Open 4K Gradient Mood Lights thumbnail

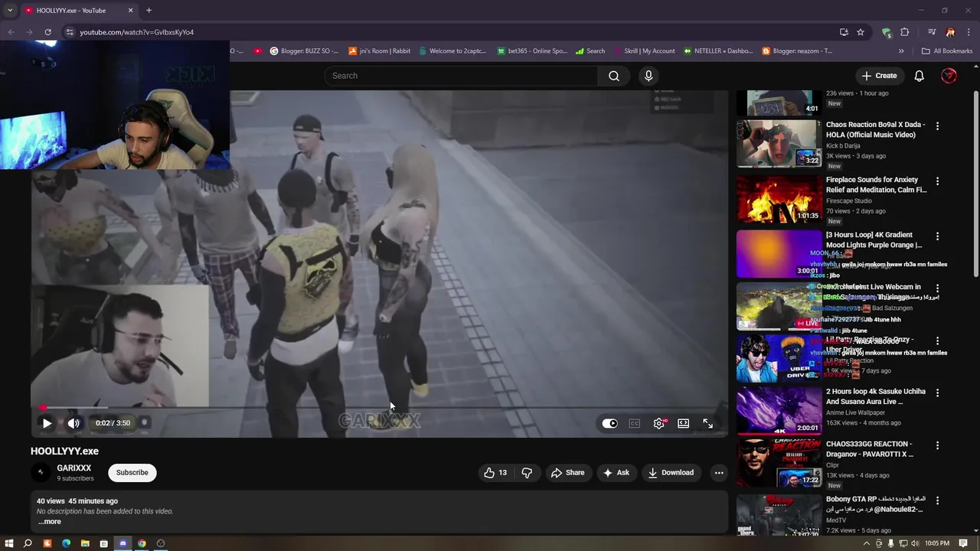tap(779, 254)
